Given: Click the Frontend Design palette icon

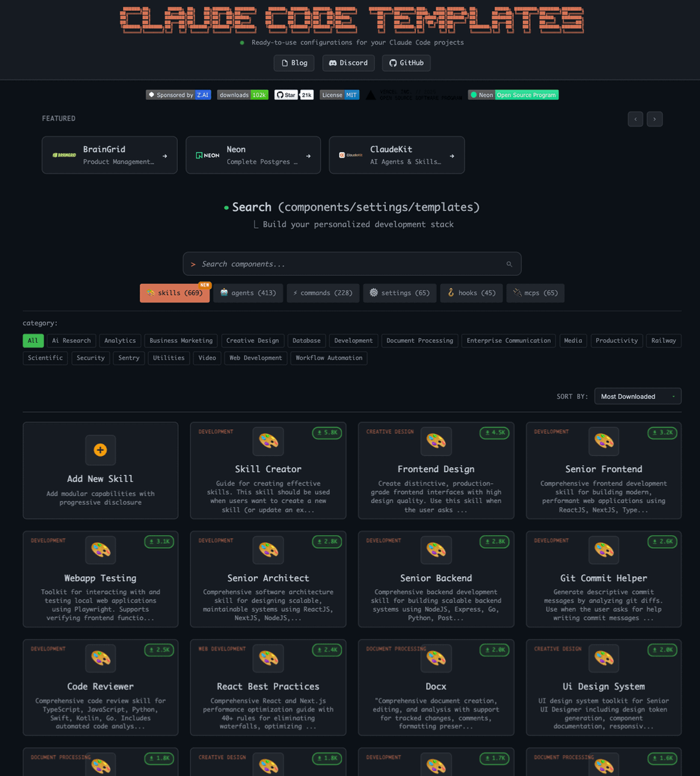Looking at the screenshot, I should point(436,441).
